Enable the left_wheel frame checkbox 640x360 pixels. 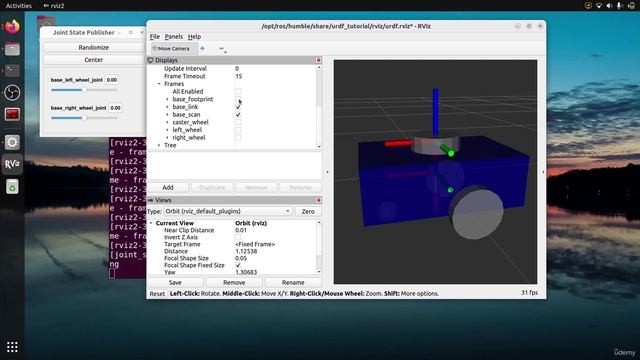(x=238, y=130)
